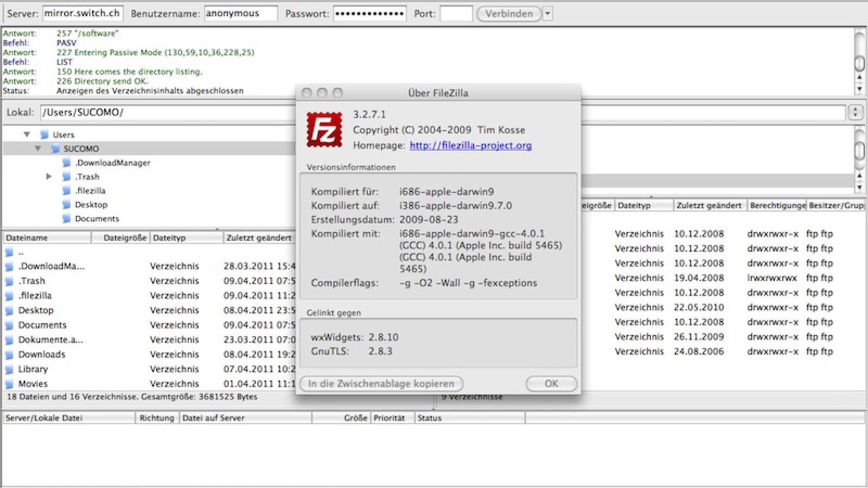Screen dimensions: 868x488
Task: Click the Server address input field
Action: (x=82, y=14)
